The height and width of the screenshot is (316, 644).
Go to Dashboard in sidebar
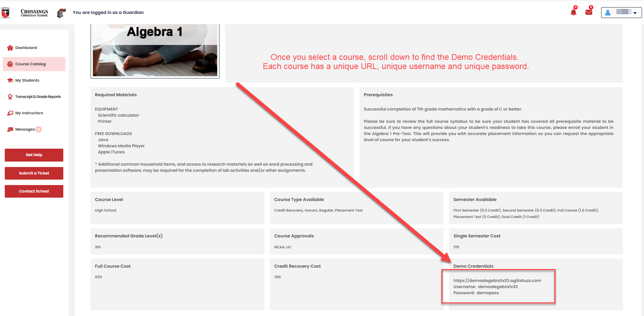click(26, 48)
